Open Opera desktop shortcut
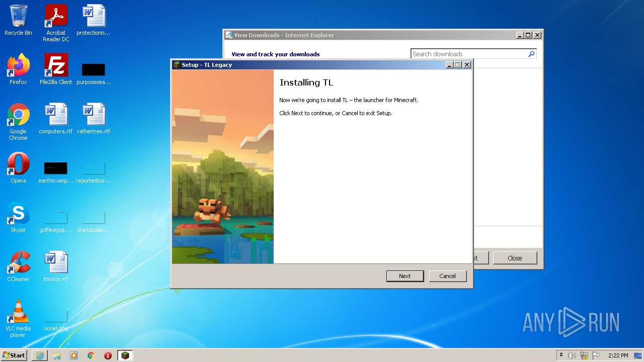The image size is (644, 362). [x=18, y=168]
